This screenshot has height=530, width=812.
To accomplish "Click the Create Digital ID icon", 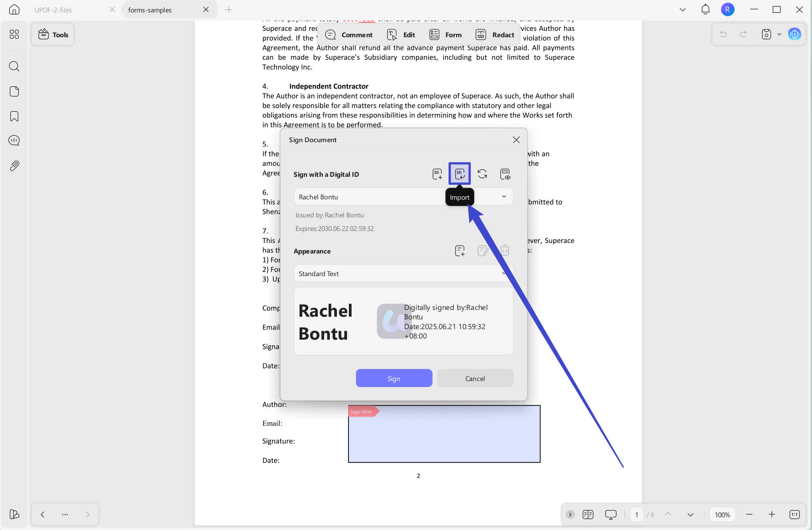I will pyautogui.click(x=437, y=174).
